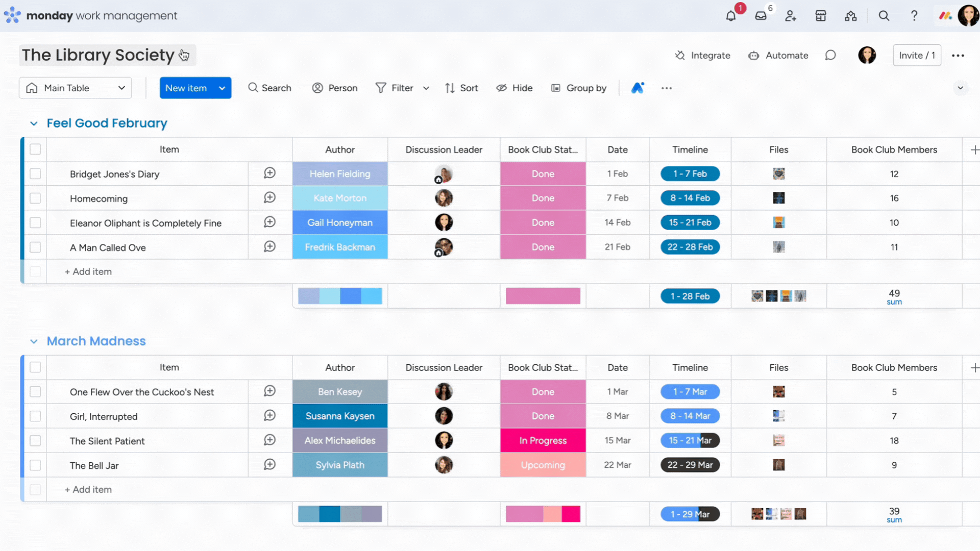Toggle checkbox for The Silent Patient row
The image size is (980, 551).
(x=35, y=440)
